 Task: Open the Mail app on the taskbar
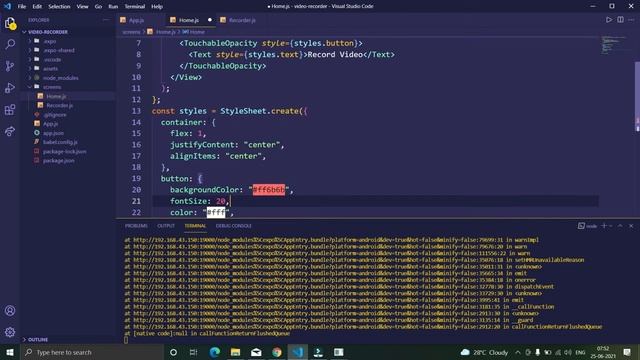pyautogui.click(x=256, y=352)
